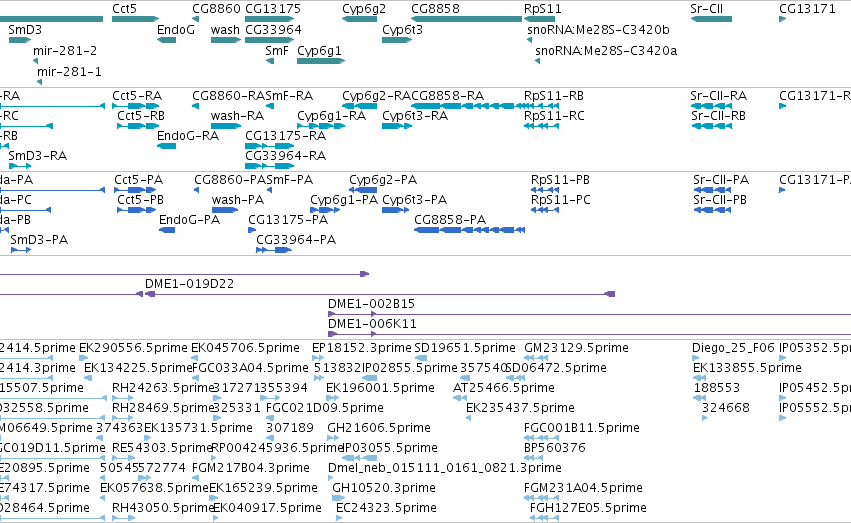Select the Cct5-PB protein label
The width and height of the screenshot is (851, 523).
pos(141,200)
